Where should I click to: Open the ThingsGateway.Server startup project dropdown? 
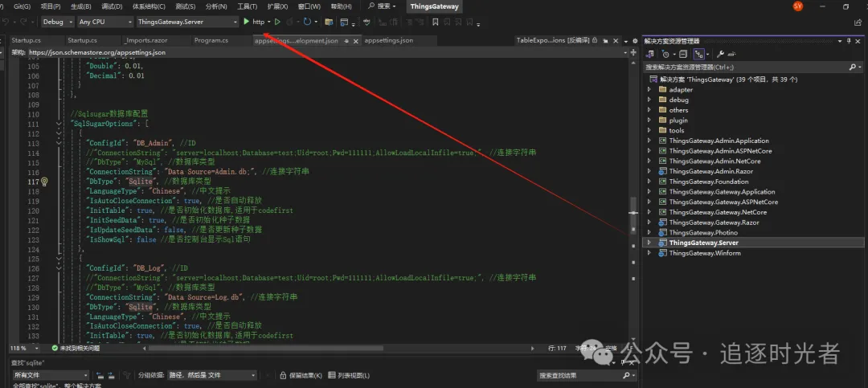coord(187,22)
